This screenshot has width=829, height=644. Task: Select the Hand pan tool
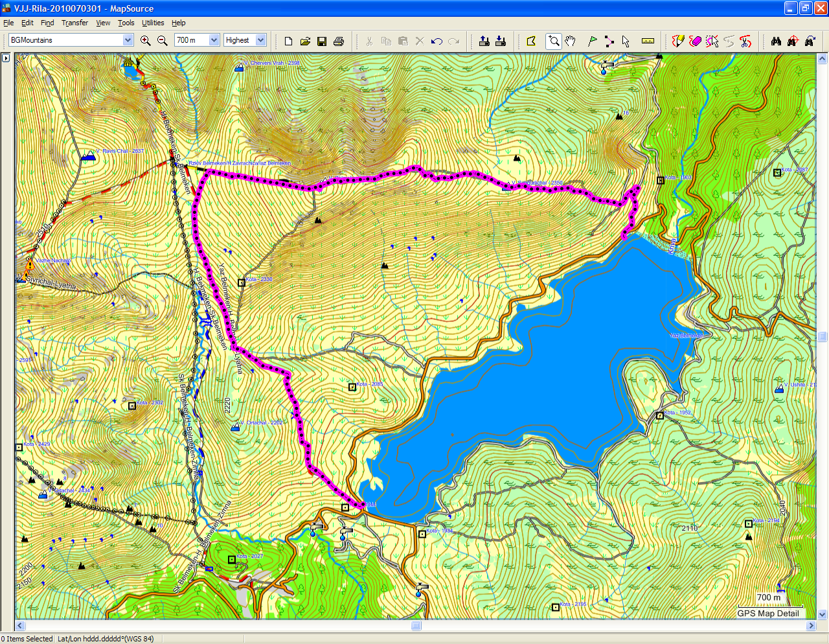click(570, 41)
